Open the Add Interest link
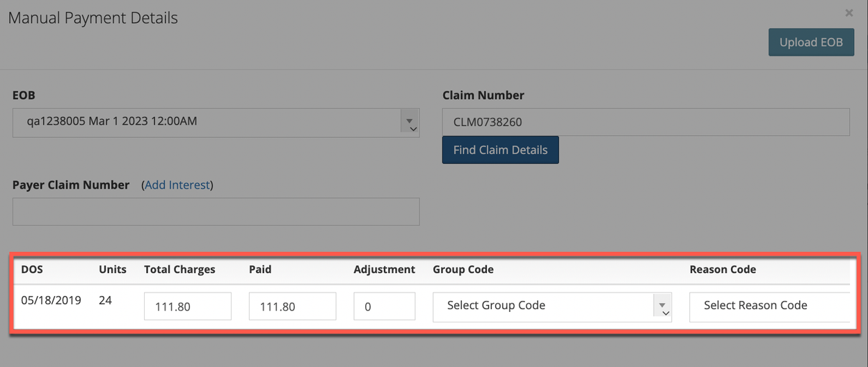This screenshot has width=868, height=367. coord(177,185)
